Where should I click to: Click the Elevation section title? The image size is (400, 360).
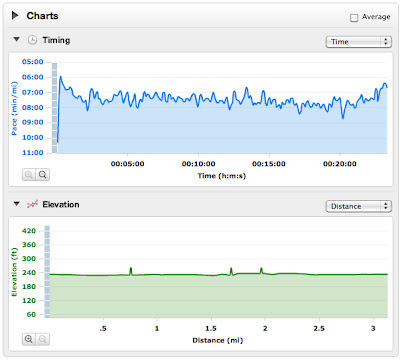pos(61,204)
